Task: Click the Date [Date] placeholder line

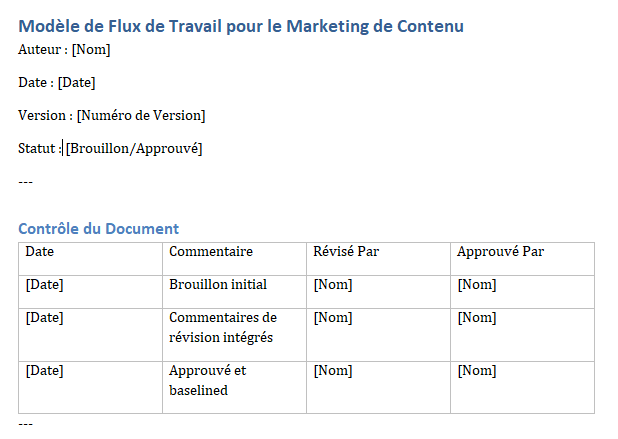Action: (57, 82)
